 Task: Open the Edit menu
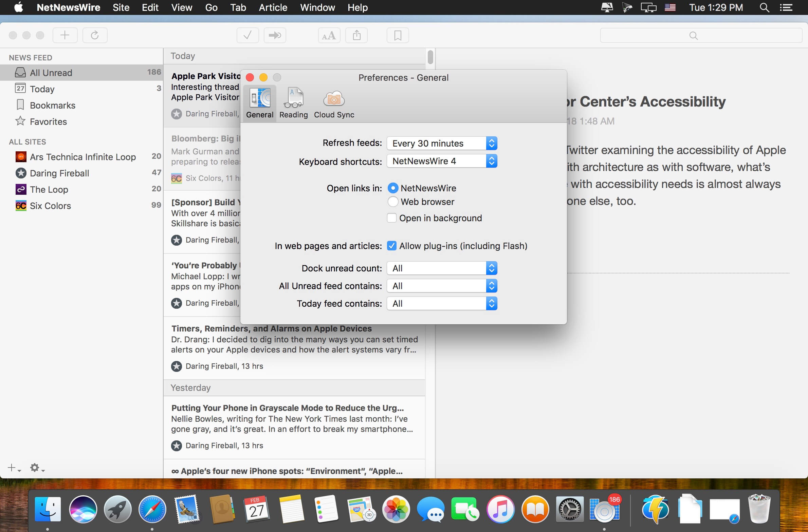pyautogui.click(x=150, y=7)
